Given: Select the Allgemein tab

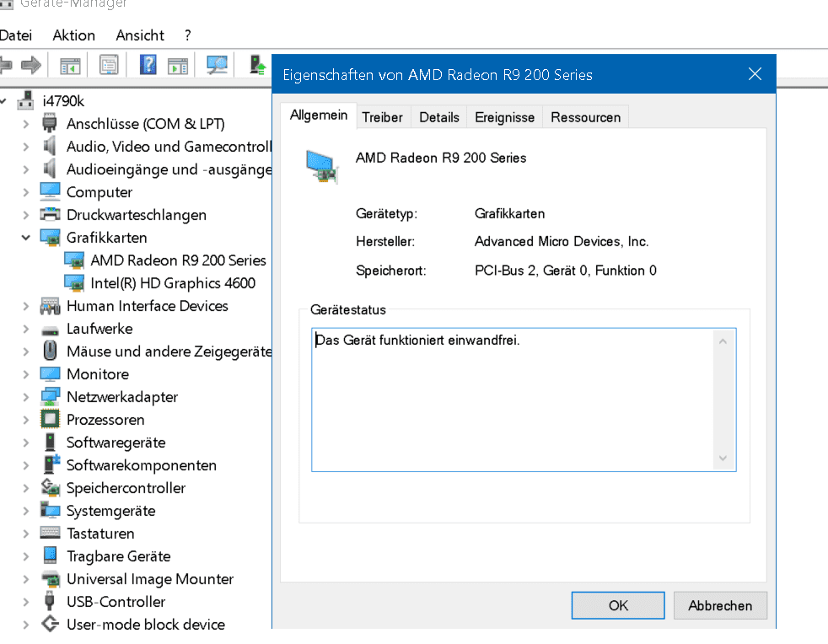Looking at the screenshot, I should [319, 115].
